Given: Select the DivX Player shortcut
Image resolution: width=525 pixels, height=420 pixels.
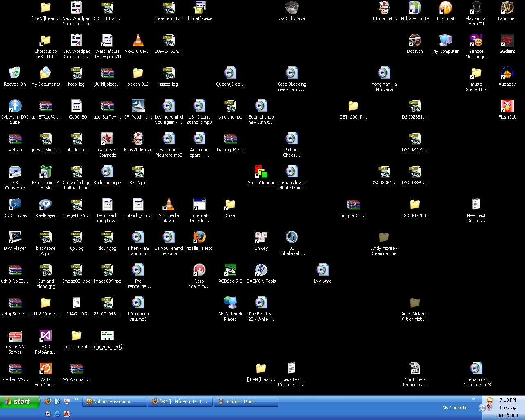Looking at the screenshot, I should (x=15, y=240).
